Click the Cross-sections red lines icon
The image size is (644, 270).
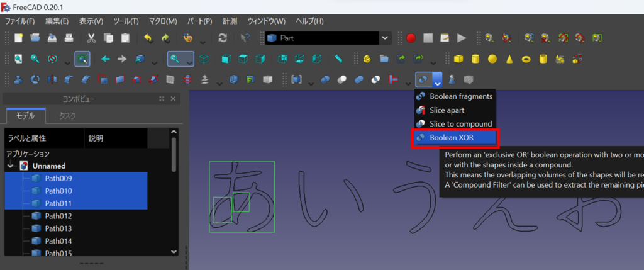tap(187, 79)
